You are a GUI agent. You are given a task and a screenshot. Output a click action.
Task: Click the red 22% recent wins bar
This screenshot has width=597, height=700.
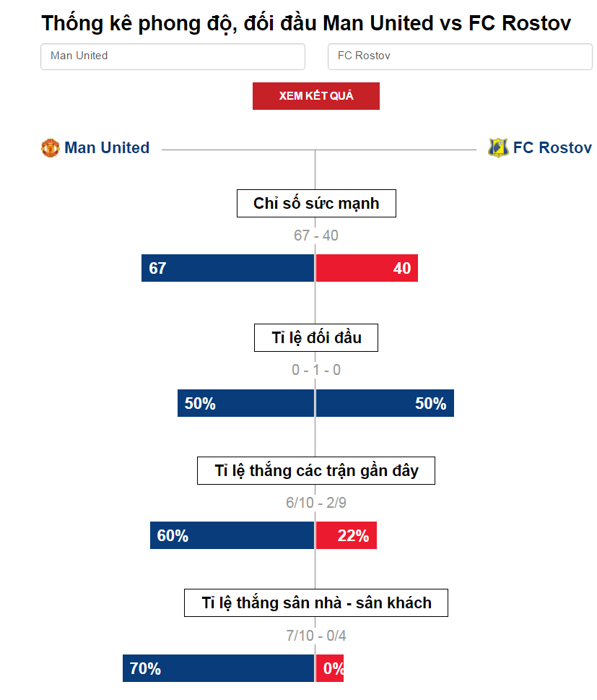[x=347, y=535]
